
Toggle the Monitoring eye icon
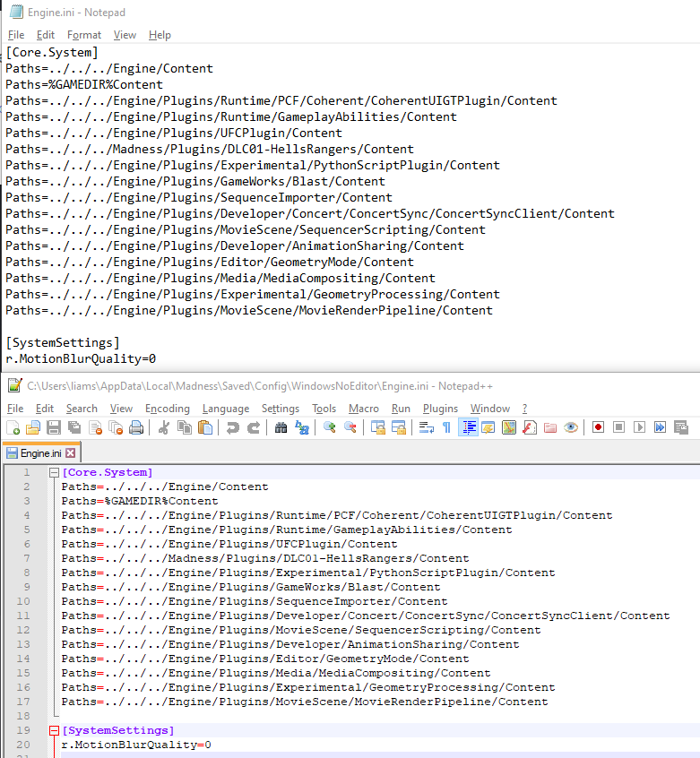[571, 427]
